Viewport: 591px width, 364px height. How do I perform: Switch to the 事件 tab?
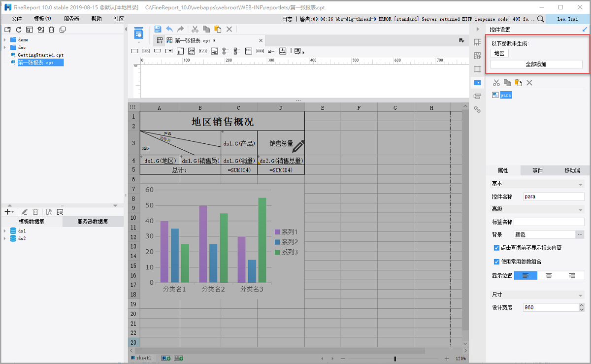coord(537,170)
